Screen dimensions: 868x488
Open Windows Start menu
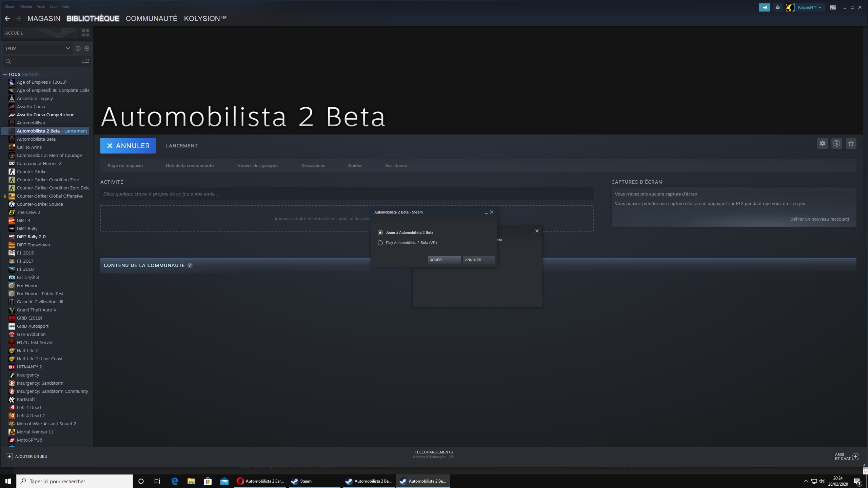click(8, 481)
